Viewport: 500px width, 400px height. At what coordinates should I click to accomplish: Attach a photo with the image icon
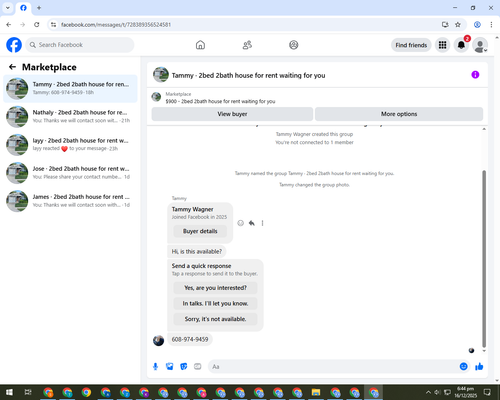tap(170, 367)
